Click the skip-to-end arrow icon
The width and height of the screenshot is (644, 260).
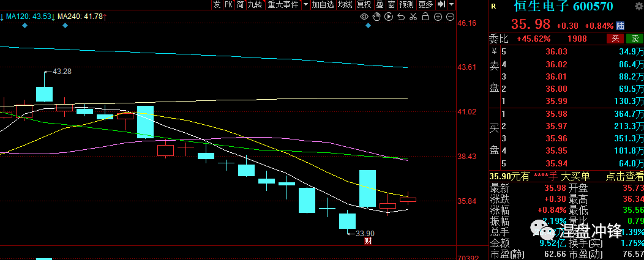441,4
